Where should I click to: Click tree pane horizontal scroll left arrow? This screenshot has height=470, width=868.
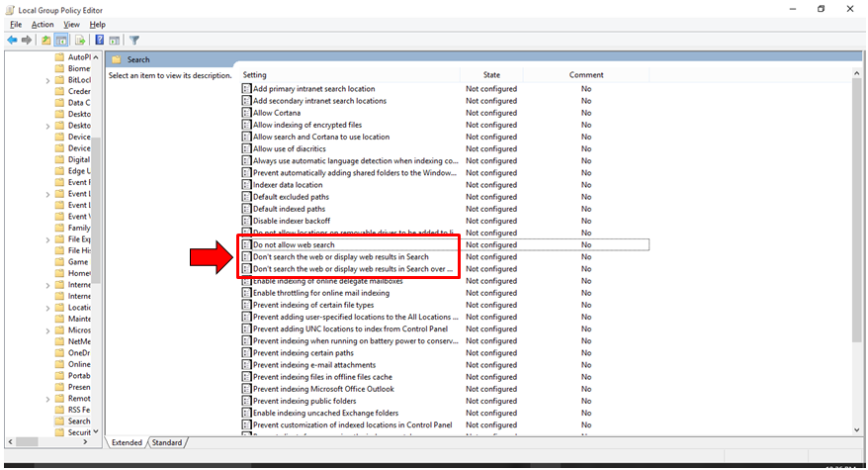tap(10, 441)
